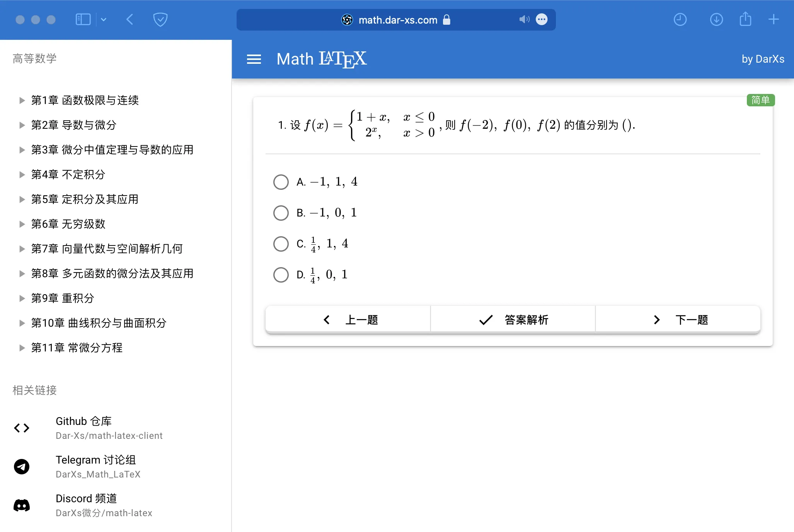Click the Github code brackets icon

(22, 428)
